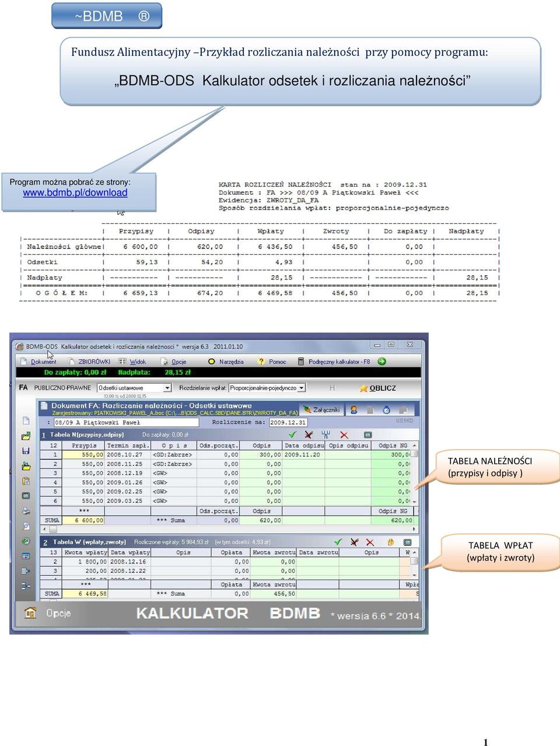Click the SUMA value 6 600,00
560x746 pixels.
click(84, 520)
